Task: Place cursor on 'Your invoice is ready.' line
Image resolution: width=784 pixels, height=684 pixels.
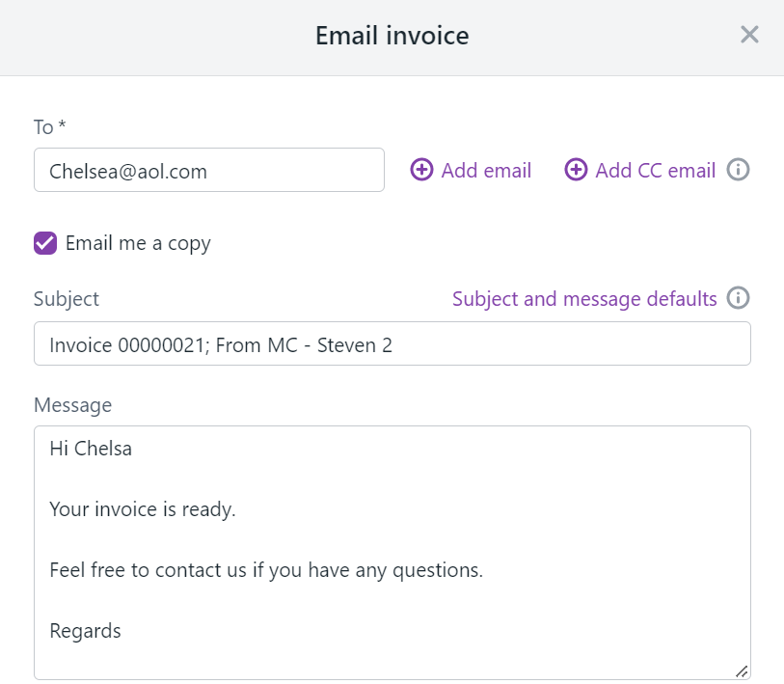Action: coord(143,509)
